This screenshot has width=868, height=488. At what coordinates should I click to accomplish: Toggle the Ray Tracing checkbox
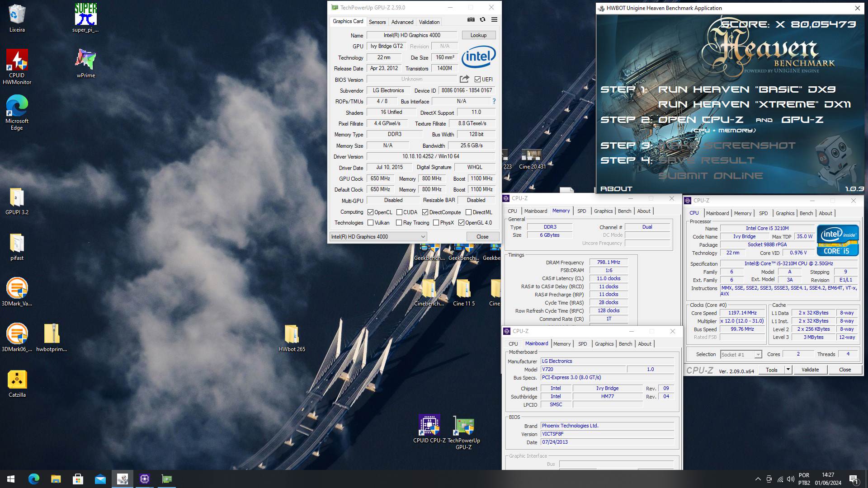pos(399,223)
